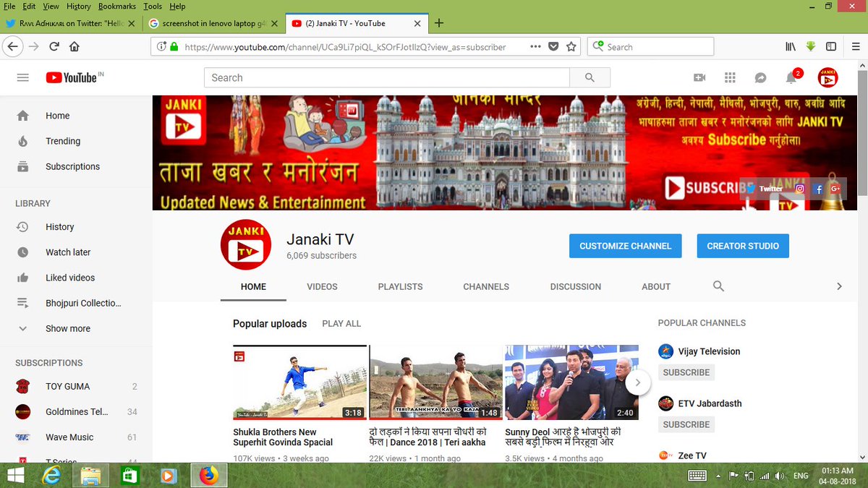Open notifications bell with 2 alerts
The height and width of the screenshot is (488, 868).
point(792,77)
